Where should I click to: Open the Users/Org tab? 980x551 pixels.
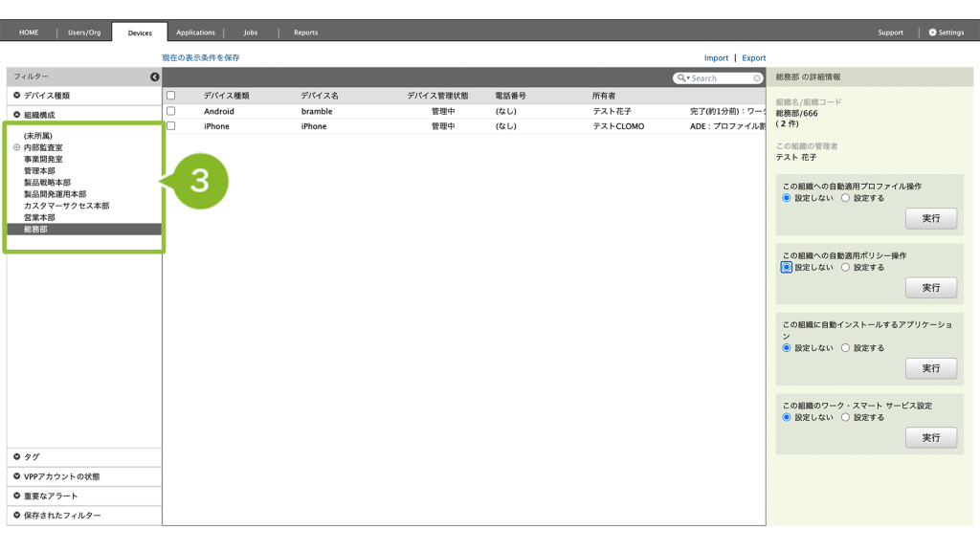(84, 33)
